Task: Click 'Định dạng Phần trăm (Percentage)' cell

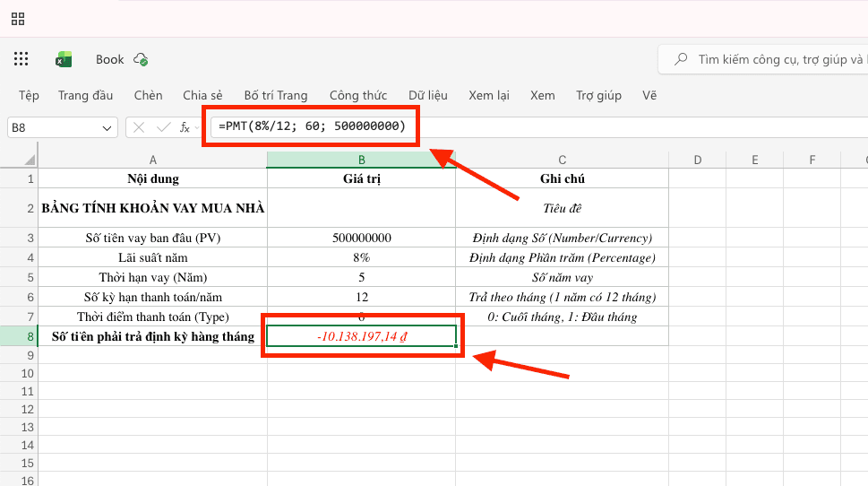Action: (x=562, y=257)
